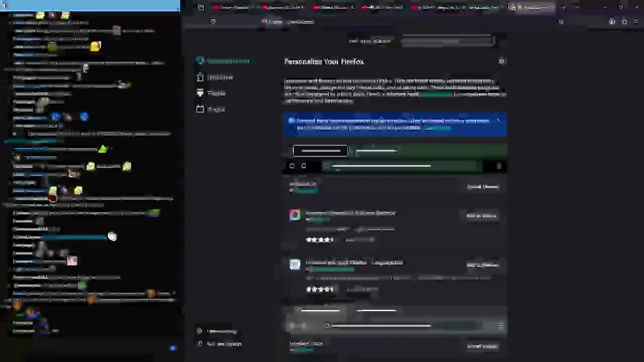
Task: Open a new browser tab with plus button
Action: coord(563,8)
